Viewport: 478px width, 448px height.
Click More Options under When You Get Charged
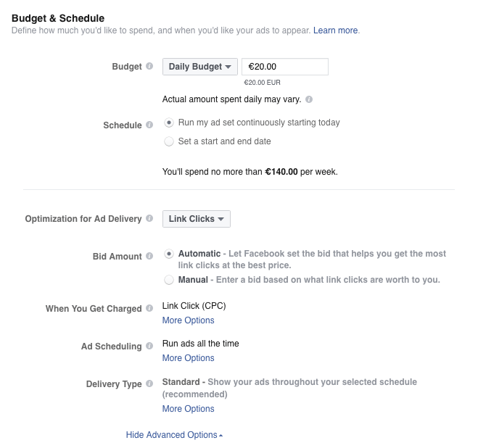coord(188,320)
